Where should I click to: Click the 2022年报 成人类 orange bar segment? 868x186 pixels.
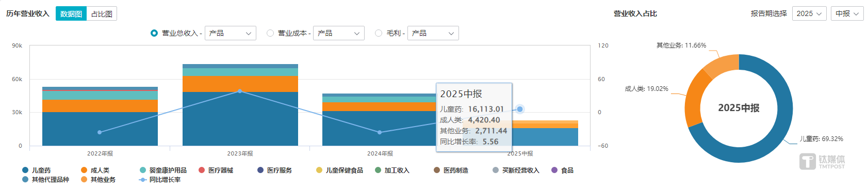point(100,106)
